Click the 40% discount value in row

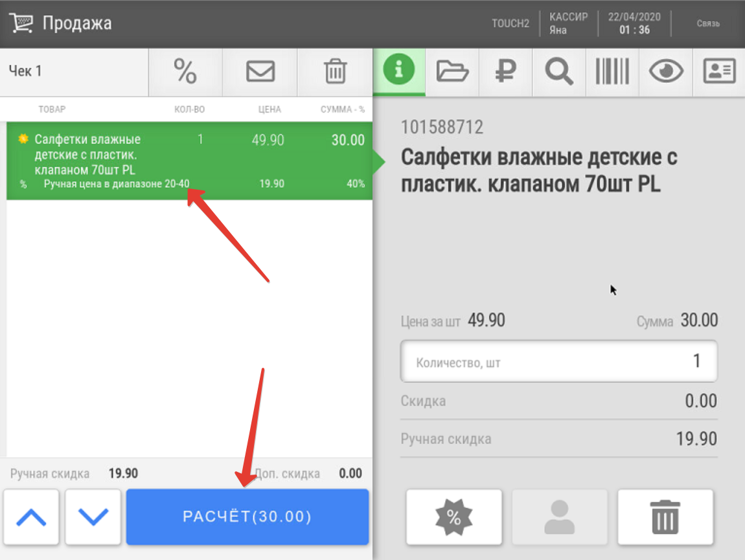coord(356,184)
